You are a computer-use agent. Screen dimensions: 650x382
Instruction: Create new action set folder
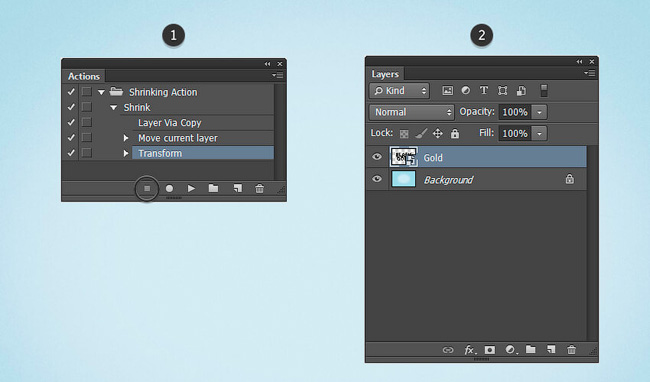213,189
